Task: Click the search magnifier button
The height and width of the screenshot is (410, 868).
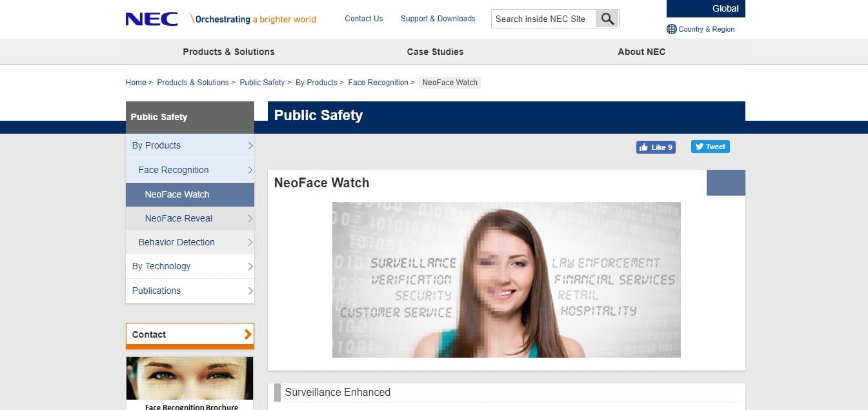Action: tap(607, 19)
